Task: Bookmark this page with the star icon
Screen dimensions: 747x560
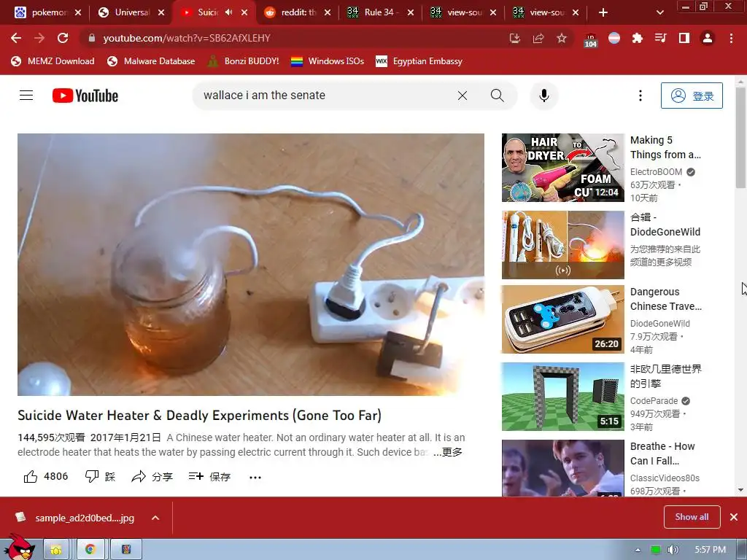Action: (x=562, y=38)
